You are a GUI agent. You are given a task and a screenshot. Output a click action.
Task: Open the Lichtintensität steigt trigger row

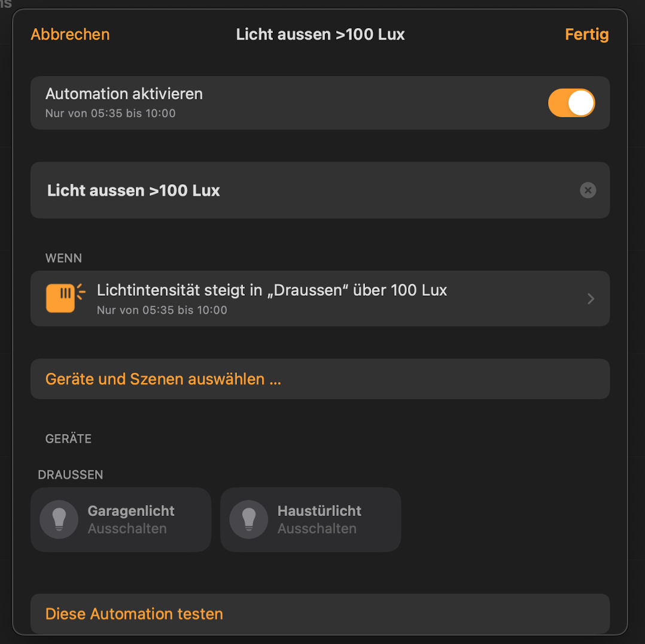click(x=272, y=290)
